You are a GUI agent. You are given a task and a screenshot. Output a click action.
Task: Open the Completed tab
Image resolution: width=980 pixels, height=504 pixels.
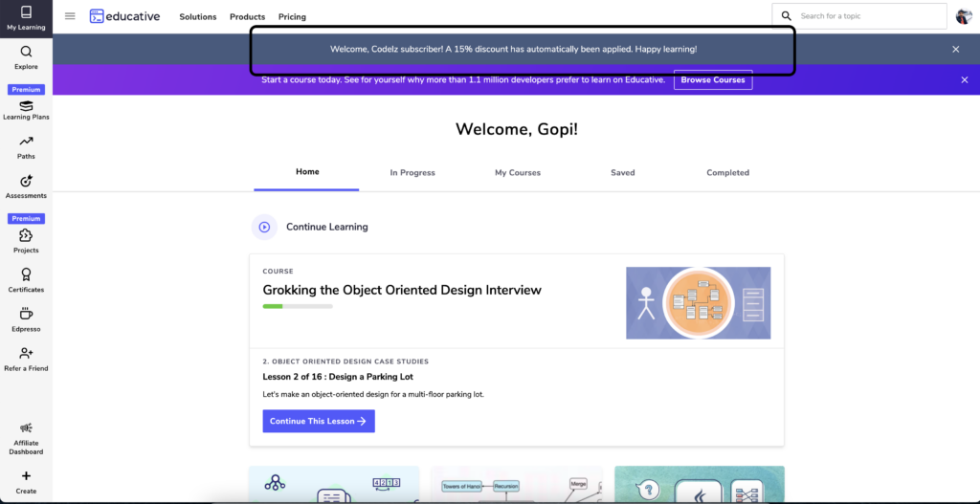[727, 173]
